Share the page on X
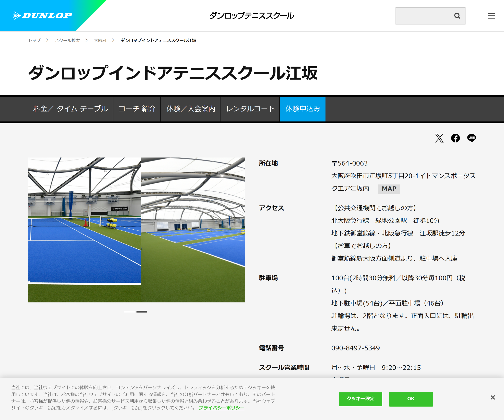 [x=439, y=138]
